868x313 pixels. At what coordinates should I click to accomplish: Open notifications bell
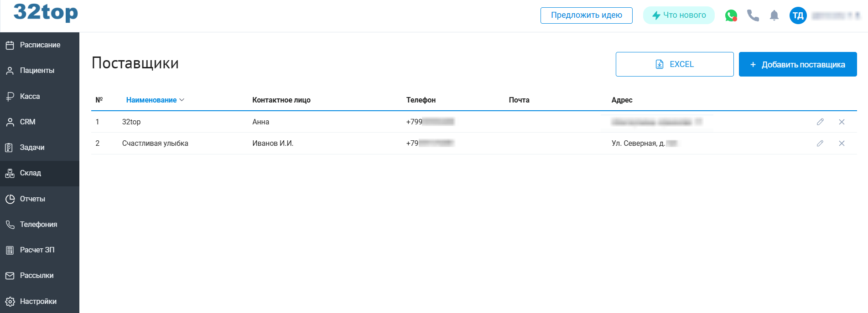click(774, 15)
